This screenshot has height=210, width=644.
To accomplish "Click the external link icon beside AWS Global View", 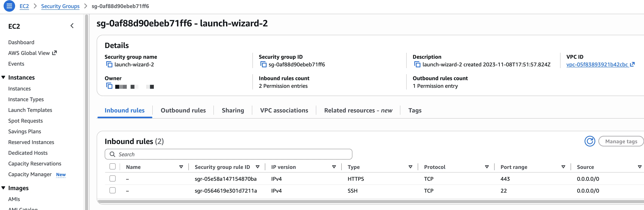I will pos(54,53).
